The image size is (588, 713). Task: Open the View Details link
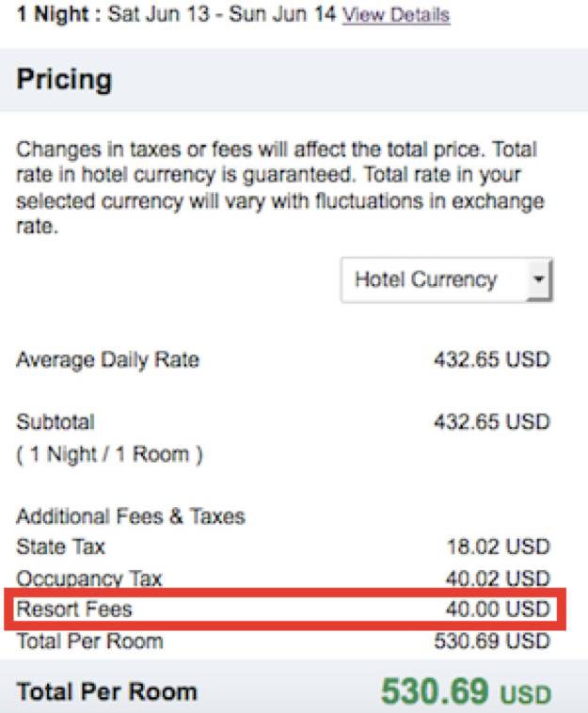pyautogui.click(x=395, y=16)
